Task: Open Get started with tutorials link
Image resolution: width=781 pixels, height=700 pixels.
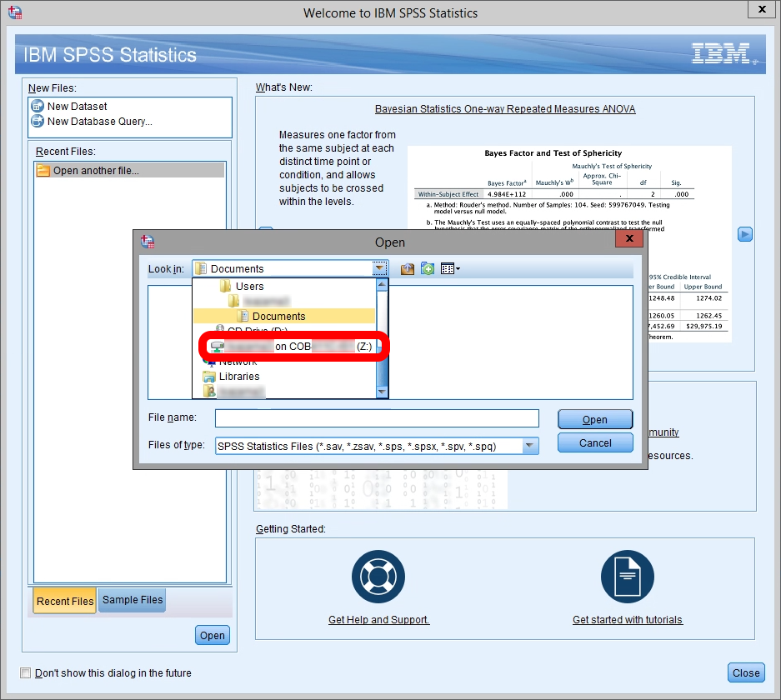Action: [627, 620]
